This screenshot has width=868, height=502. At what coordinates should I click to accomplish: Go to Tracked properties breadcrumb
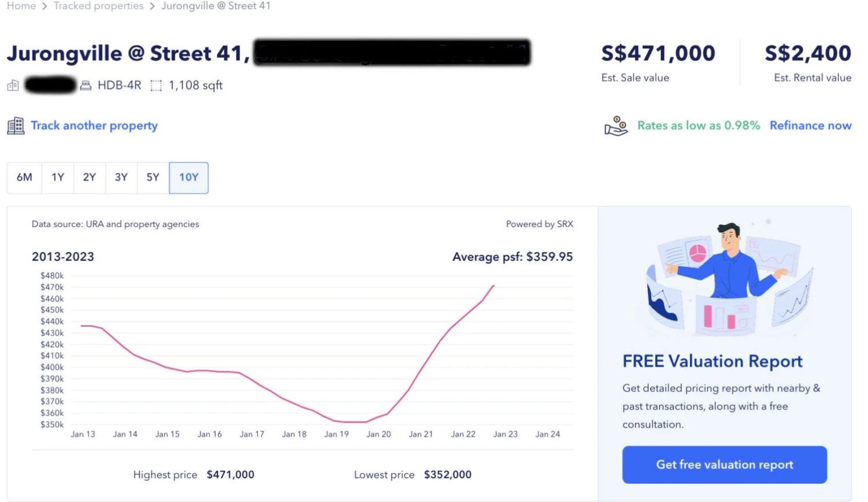98,6
